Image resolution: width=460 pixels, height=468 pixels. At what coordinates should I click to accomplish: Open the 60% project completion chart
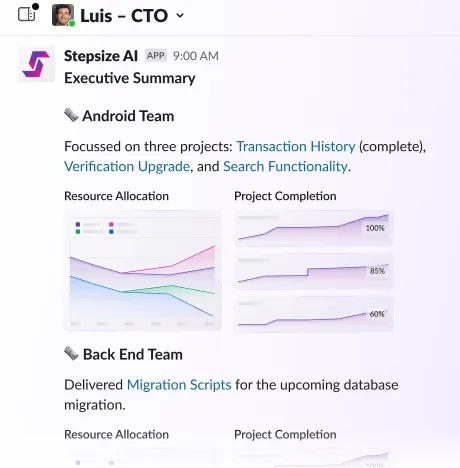(x=314, y=314)
